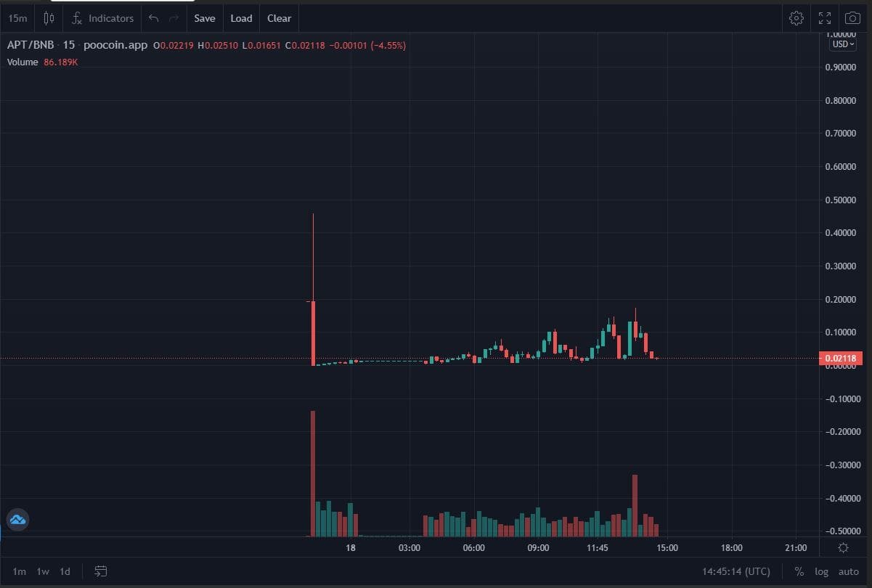
Task: Open the USD currency dropdown
Action: [840, 44]
